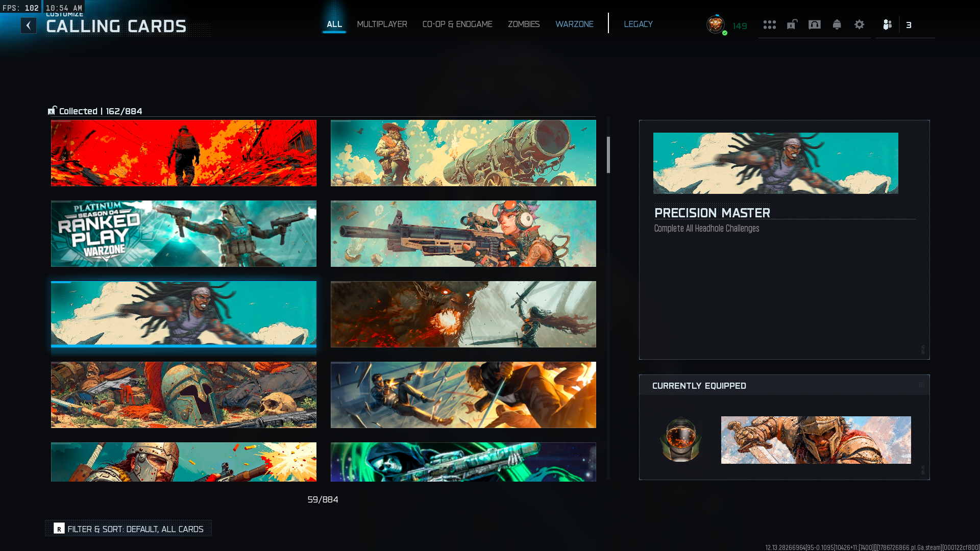Choose the suited men fighting calling card
Image resolution: width=980 pixels, height=551 pixels.
click(x=463, y=395)
